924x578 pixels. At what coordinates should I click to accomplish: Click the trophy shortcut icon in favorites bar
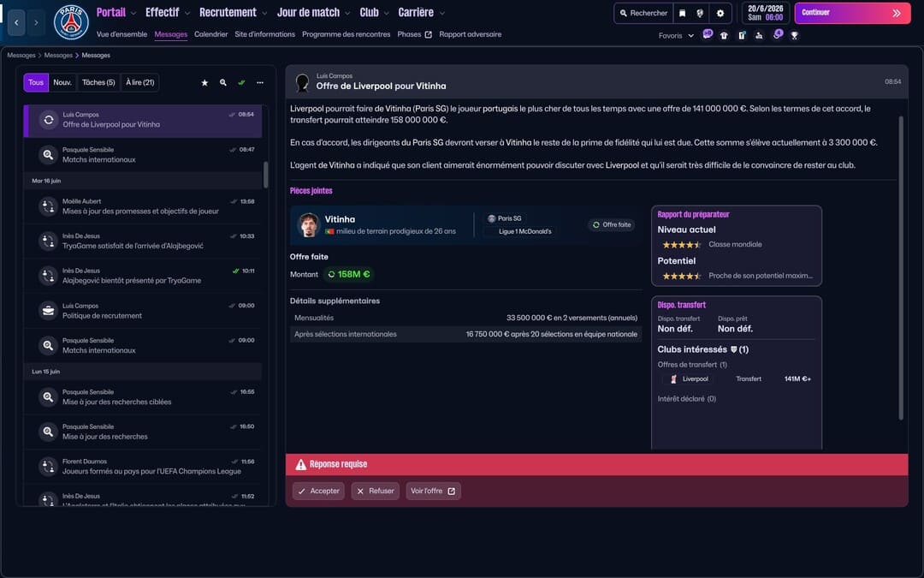pyautogui.click(x=794, y=36)
